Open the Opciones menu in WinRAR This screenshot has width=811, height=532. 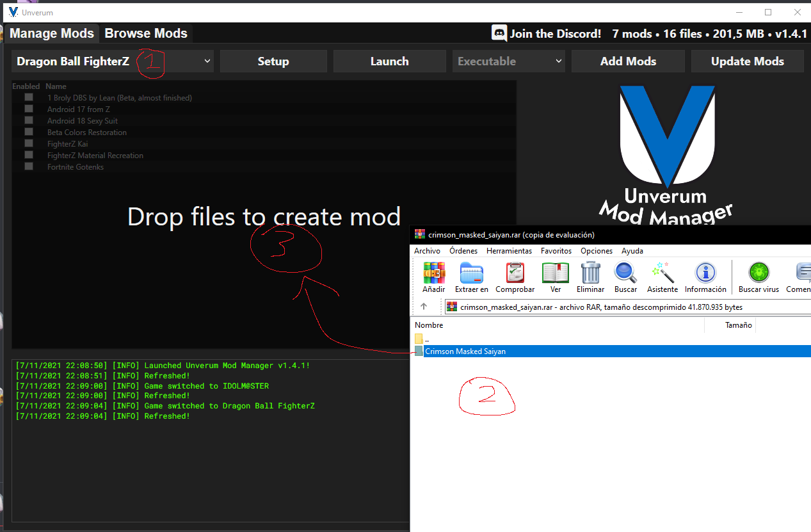click(x=597, y=251)
